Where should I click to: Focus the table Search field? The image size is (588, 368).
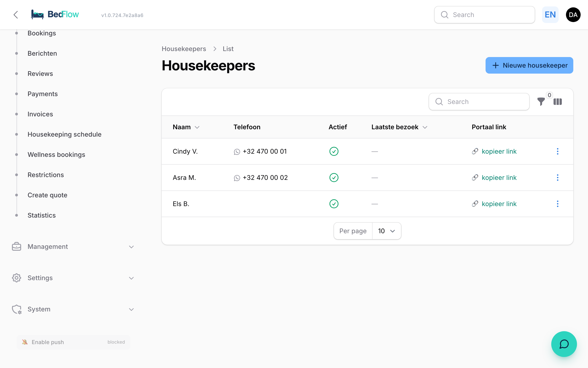479,102
